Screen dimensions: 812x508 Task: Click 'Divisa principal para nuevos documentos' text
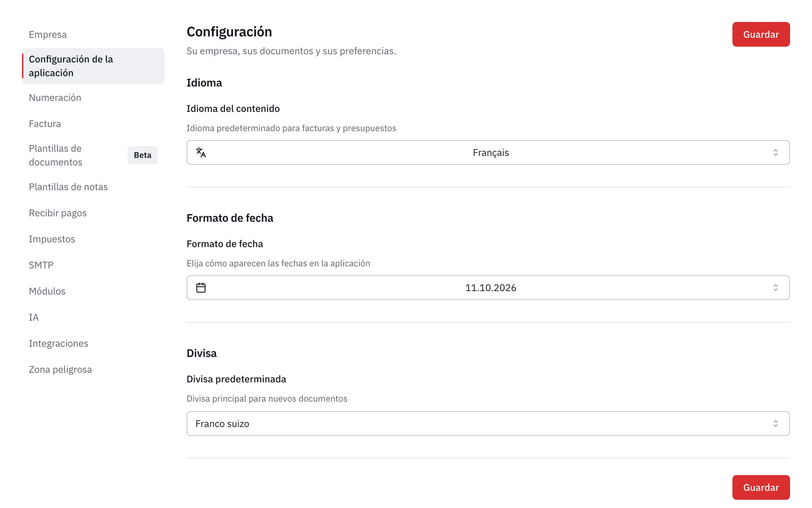point(267,399)
